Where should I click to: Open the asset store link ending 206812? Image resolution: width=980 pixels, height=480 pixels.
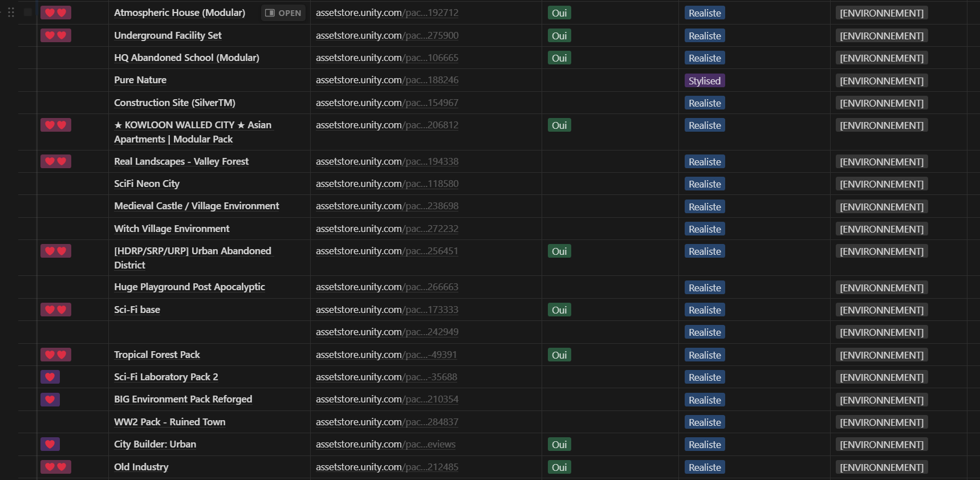[387, 125]
